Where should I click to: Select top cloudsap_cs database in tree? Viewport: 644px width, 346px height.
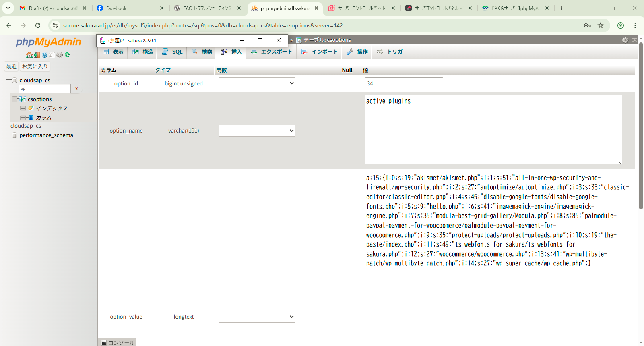coord(35,80)
